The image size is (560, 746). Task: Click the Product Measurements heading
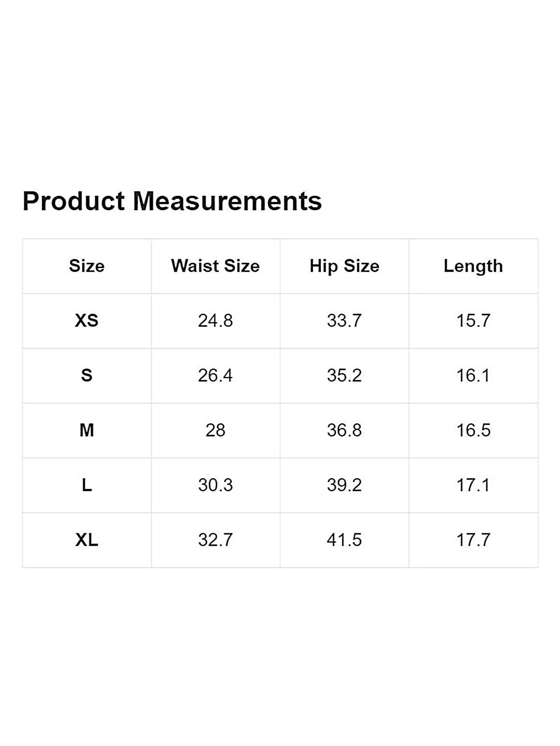(x=172, y=201)
